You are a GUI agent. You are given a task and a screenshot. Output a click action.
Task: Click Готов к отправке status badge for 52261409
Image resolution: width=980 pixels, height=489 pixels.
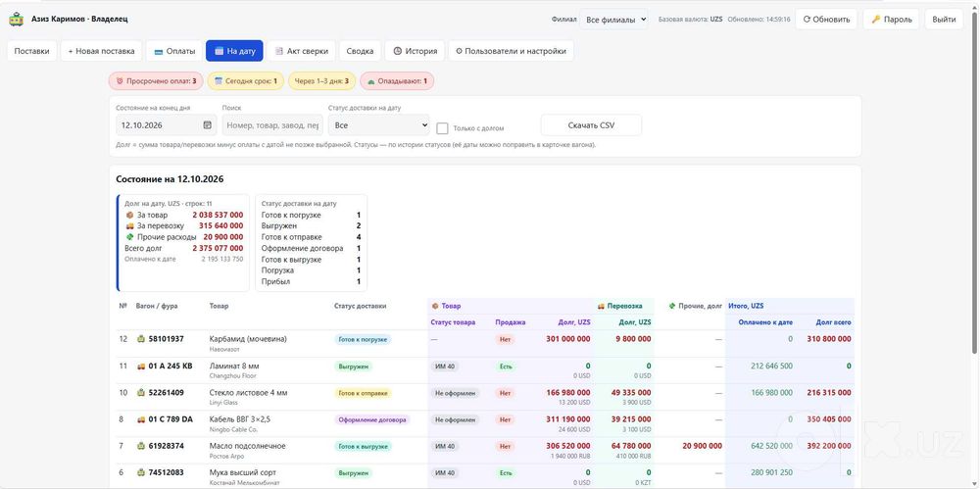(x=363, y=393)
